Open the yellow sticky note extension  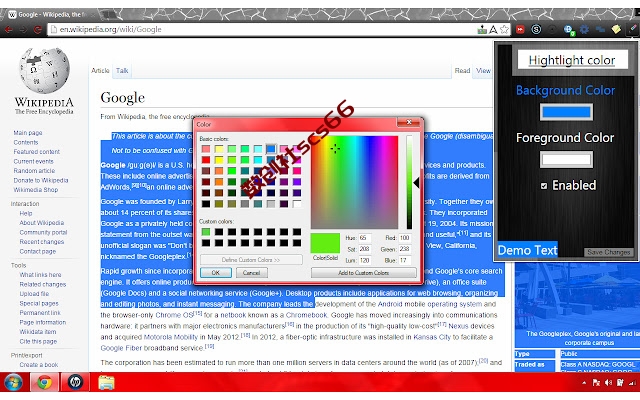point(616,29)
